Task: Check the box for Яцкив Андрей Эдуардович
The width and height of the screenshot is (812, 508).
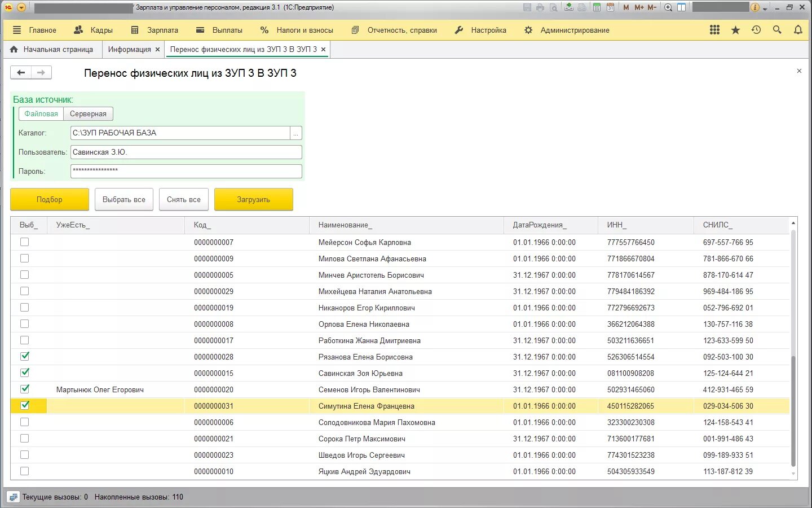Action: (24, 471)
